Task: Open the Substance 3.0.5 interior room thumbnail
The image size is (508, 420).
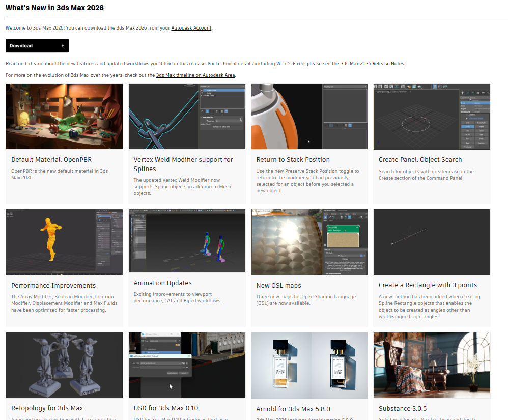Action: (x=432, y=365)
